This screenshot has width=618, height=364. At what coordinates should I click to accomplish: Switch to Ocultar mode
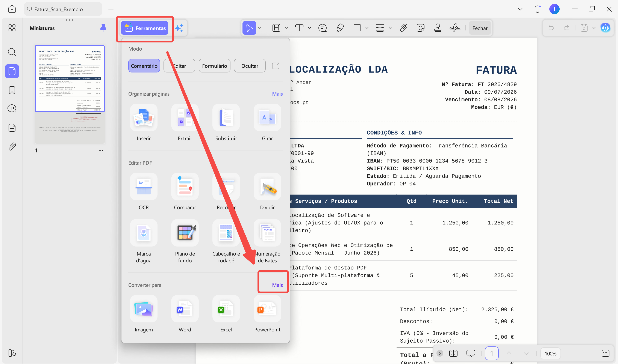point(250,66)
